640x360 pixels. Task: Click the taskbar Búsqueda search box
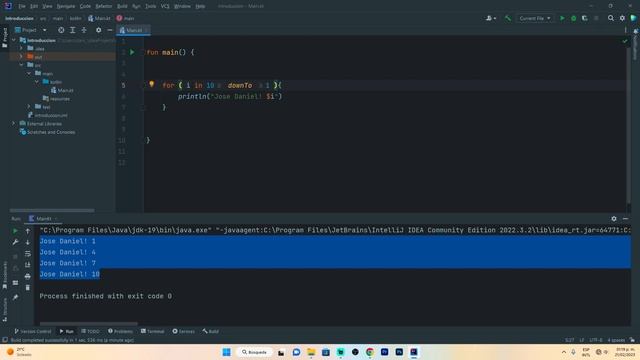pyautogui.click(x=255, y=352)
